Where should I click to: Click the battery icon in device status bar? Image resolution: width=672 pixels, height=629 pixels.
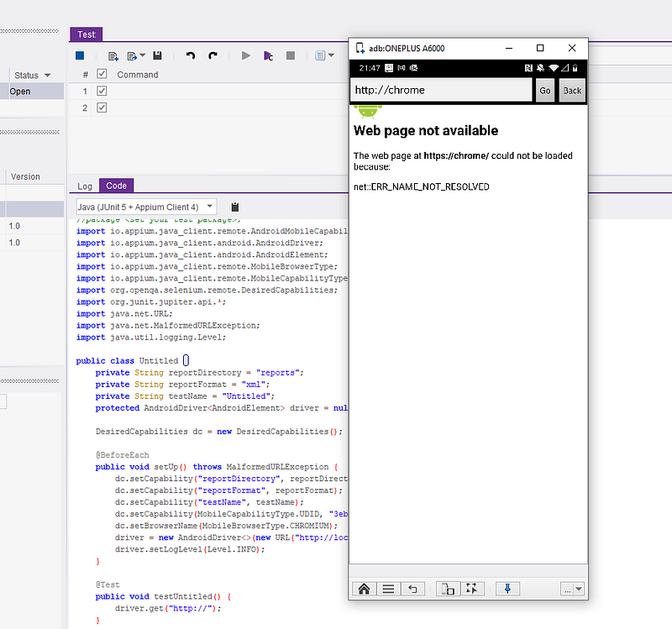[x=575, y=68]
